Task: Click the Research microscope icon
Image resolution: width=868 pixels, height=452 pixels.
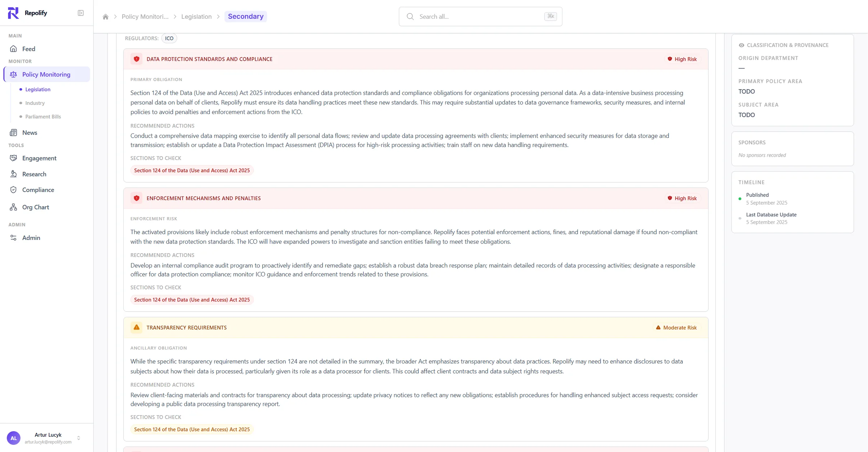Action: coord(13,174)
